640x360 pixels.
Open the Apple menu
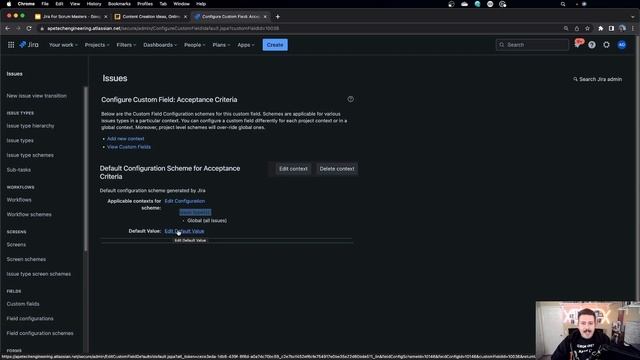[9, 4]
